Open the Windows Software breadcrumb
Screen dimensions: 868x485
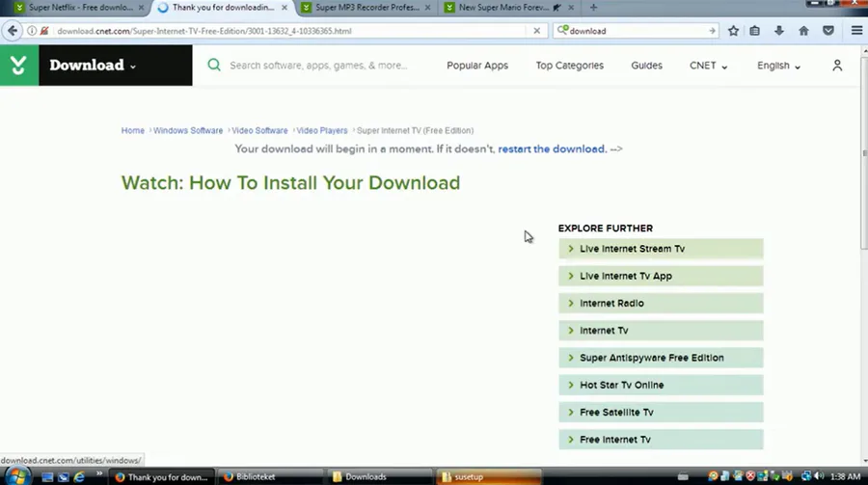188,131
